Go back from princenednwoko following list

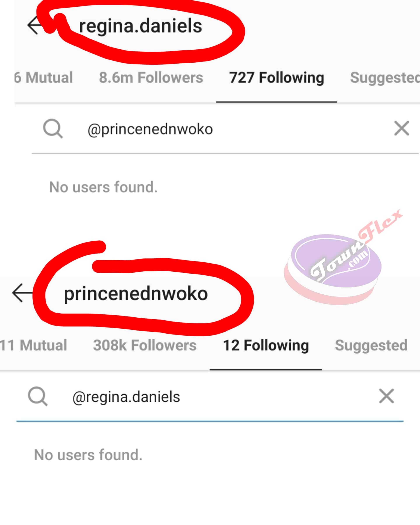(22, 293)
